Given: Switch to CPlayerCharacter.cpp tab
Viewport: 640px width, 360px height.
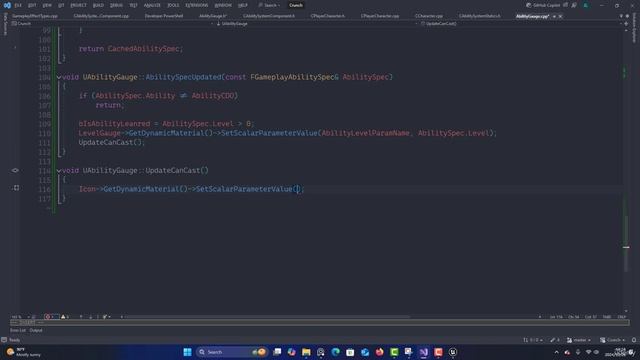Looking at the screenshot, I should point(380,16).
